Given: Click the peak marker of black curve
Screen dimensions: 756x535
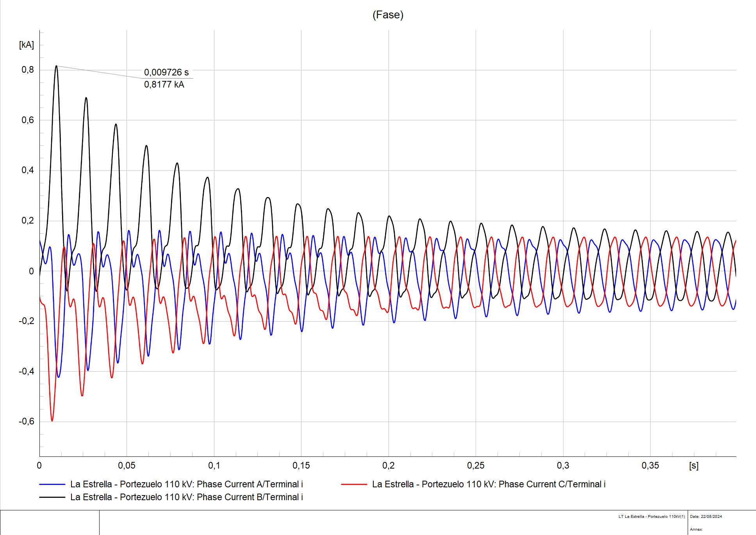Looking at the screenshot, I should 56,66.
